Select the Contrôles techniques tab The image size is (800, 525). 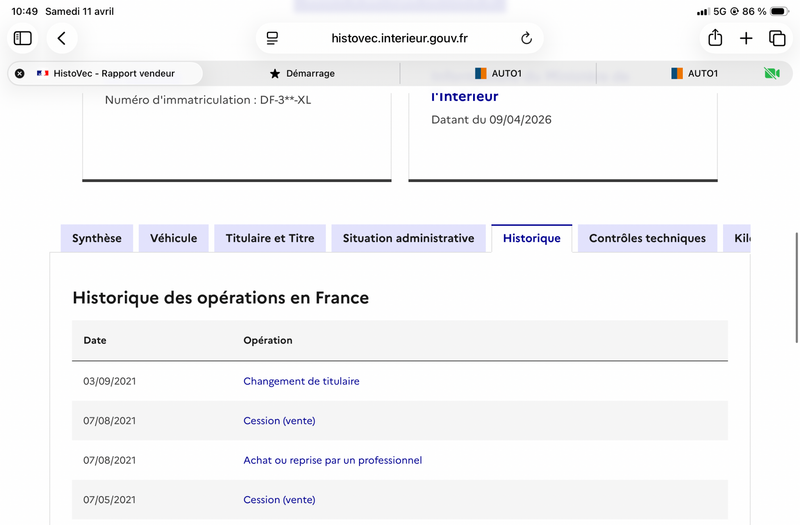[647, 238]
